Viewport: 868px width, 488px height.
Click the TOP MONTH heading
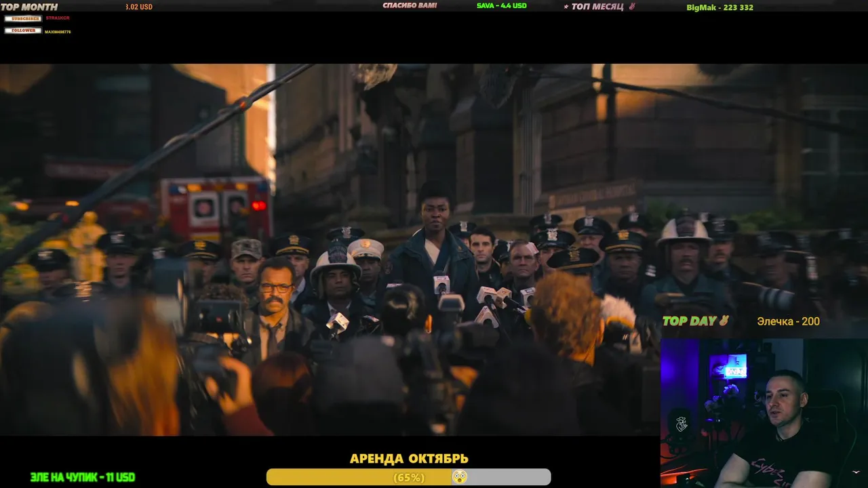pos(29,7)
